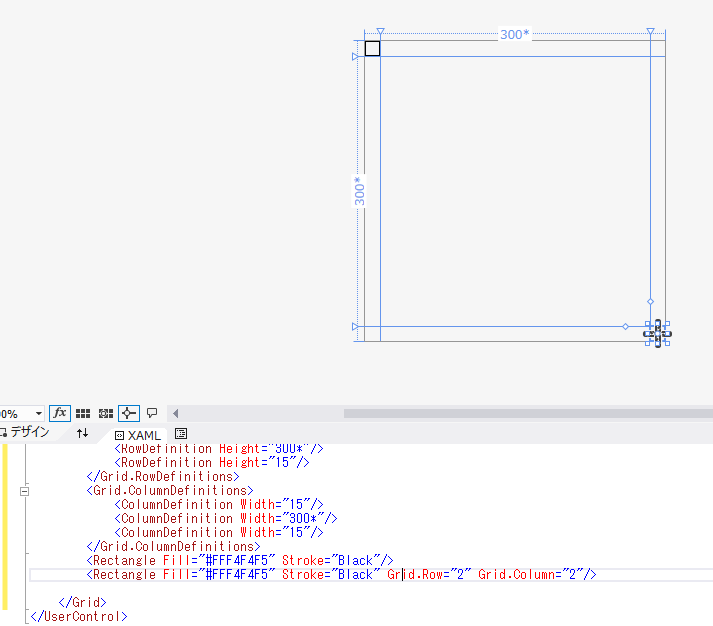Toggle snap to gridlines icon

pyautogui.click(x=106, y=413)
